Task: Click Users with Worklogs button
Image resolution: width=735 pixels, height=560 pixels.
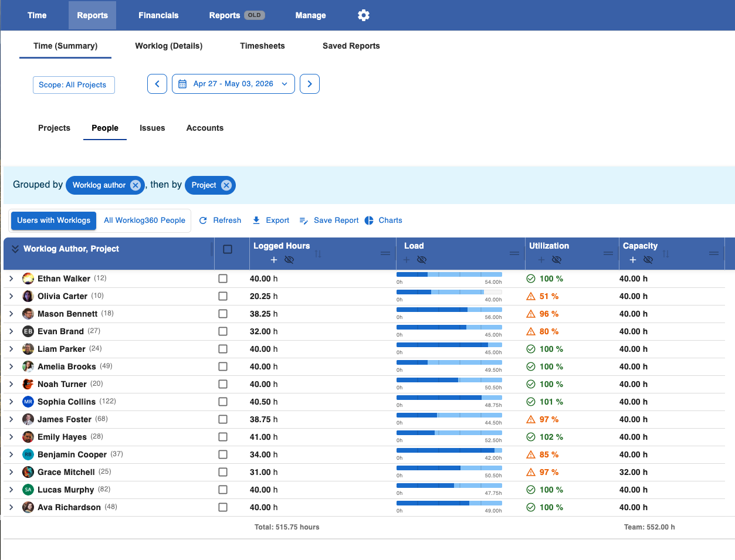Action: click(x=53, y=220)
